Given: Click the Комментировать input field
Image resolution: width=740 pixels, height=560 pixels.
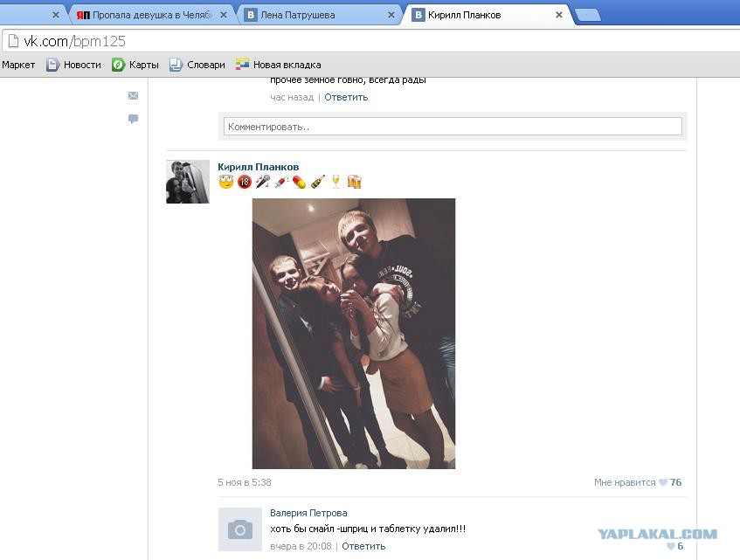Looking at the screenshot, I should (x=453, y=127).
